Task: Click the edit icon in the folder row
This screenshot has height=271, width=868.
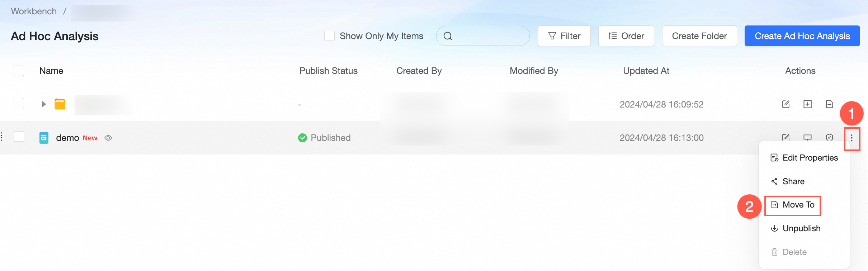Action: coord(786,104)
